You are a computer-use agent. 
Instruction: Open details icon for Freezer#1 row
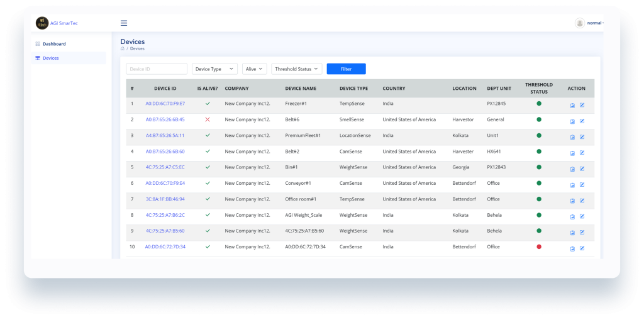[572, 106]
